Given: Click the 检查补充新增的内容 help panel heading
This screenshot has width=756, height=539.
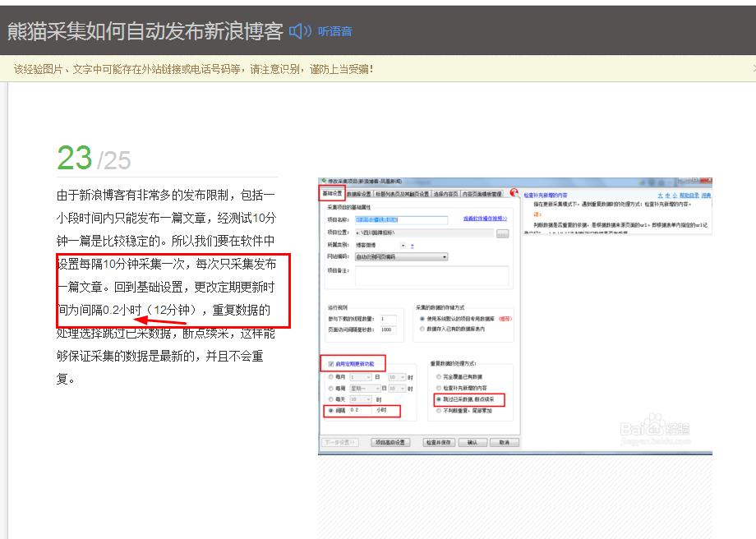Looking at the screenshot, I should [x=546, y=196].
